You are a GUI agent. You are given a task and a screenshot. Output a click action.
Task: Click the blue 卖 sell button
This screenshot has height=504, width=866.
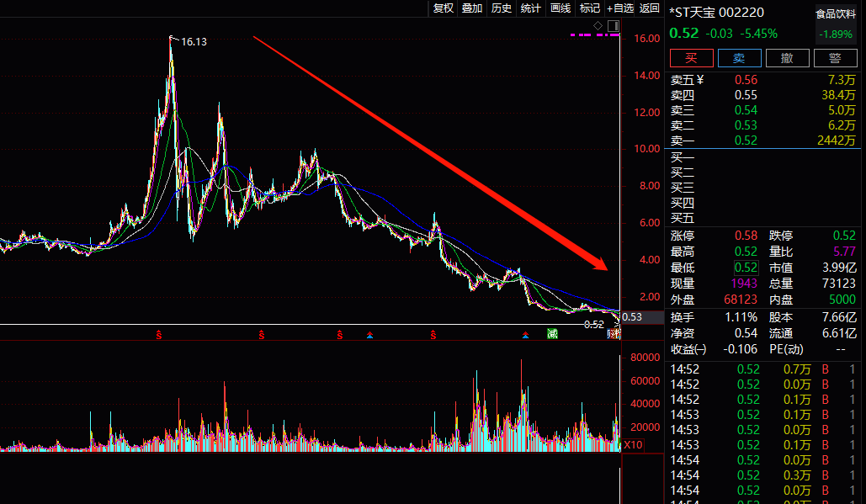tap(740, 58)
